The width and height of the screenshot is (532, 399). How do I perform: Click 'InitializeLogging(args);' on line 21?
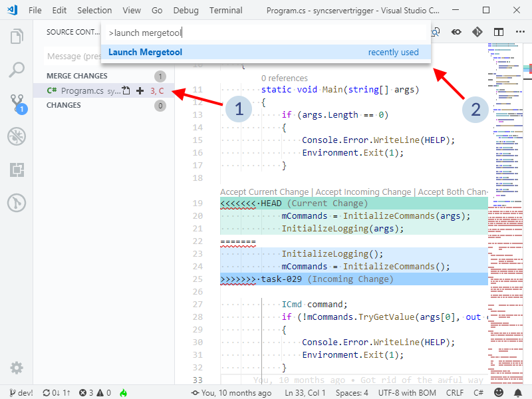coord(342,229)
